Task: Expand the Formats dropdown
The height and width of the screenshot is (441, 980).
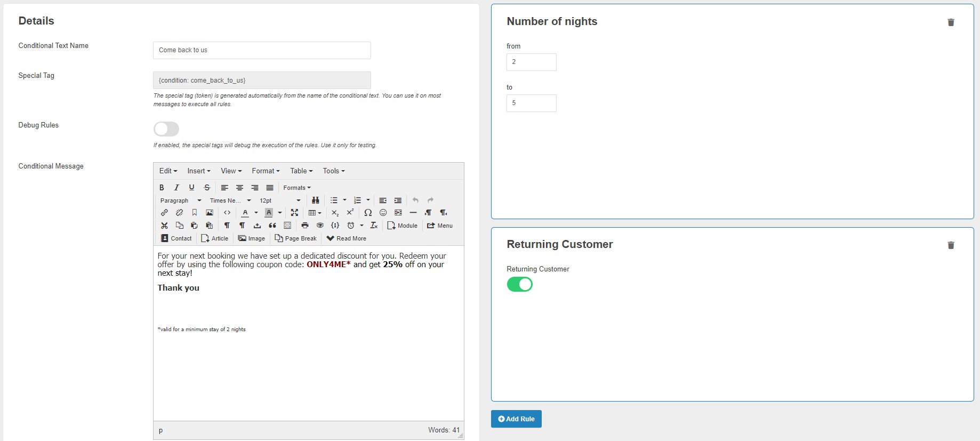Action: (297, 188)
